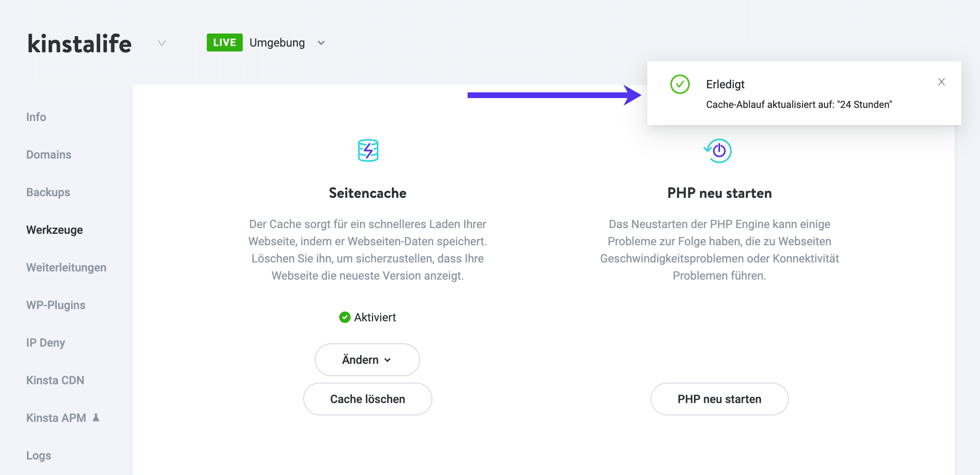
Task: Click the green LIVE environment badge
Action: point(224,43)
